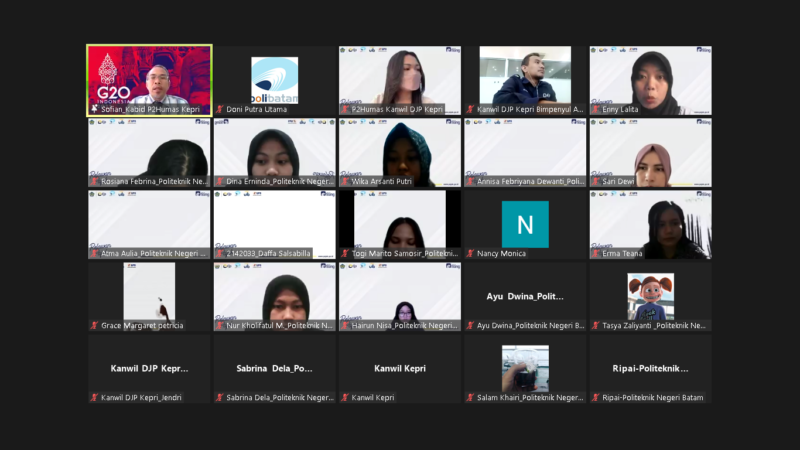Click muted mic icon for Grace Margaret petricia
The height and width of the screenshot is (450, 800).
click(95, 325)
